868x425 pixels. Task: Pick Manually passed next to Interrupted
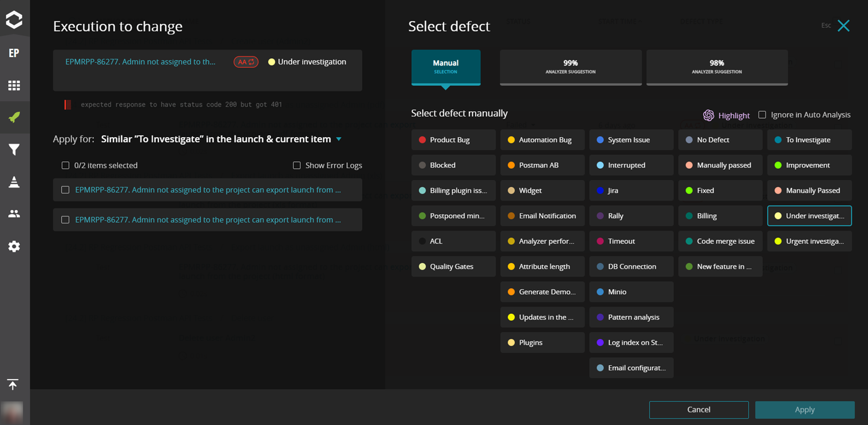tap(721, 165)
